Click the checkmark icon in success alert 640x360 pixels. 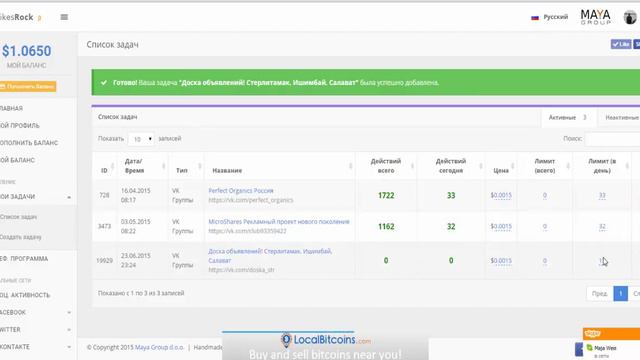104,82
